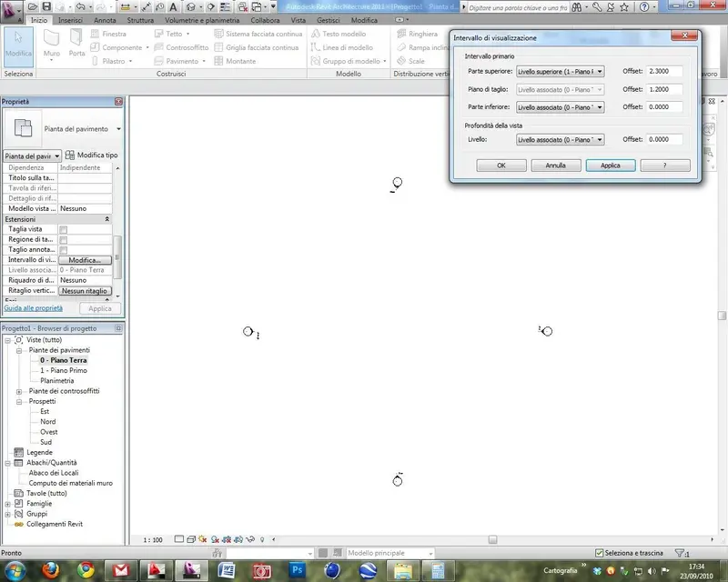Viewport: 728px width, 582px height.
Task: Click OK in Intervallo di visualizzazione dialog
Action: point(501,166)
